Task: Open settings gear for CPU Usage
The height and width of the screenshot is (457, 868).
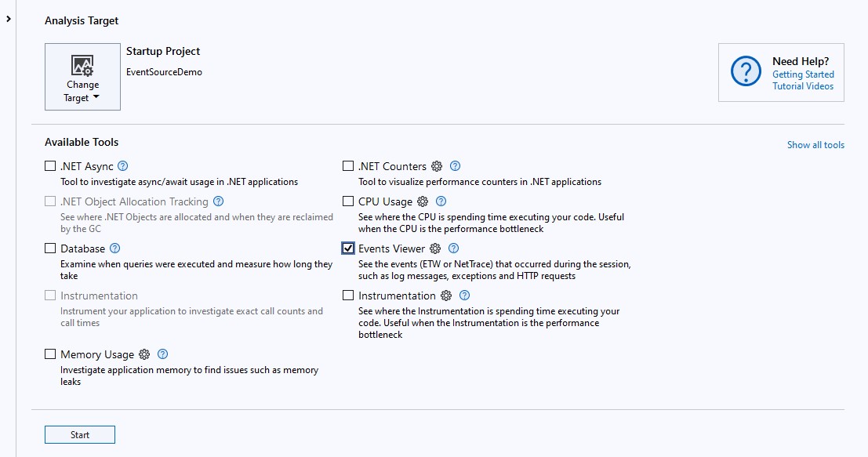Action: pyautogui.click(x=424, y=201)
